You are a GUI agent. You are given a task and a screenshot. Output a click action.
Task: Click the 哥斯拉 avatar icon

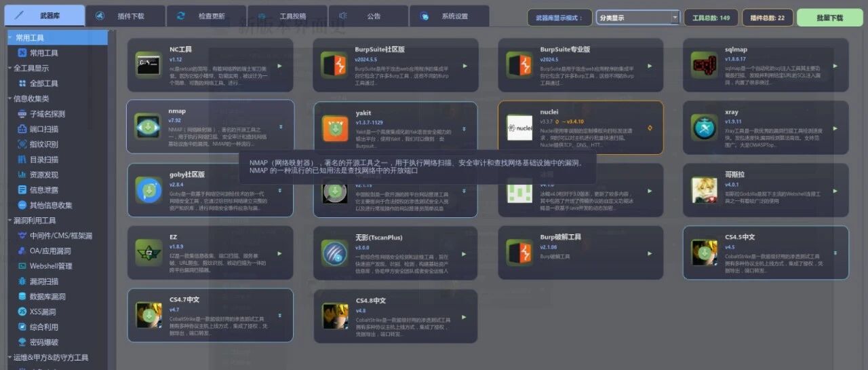click(x=705, y=190)
